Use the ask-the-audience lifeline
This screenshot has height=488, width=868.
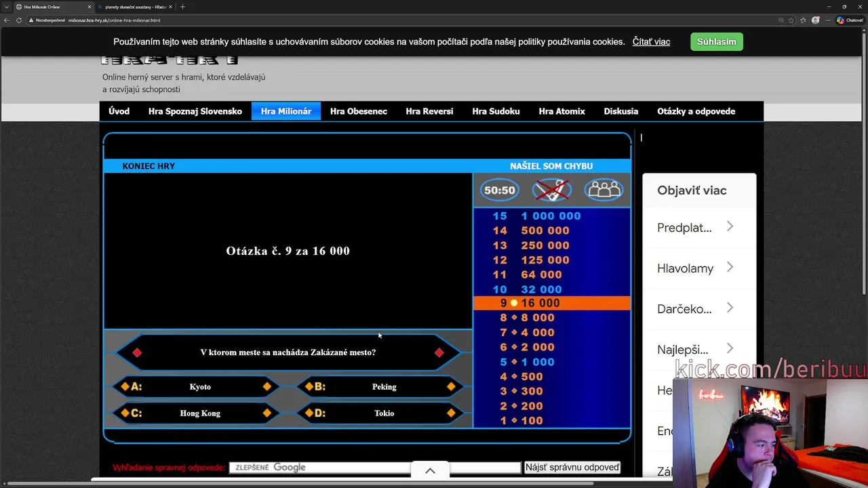[x=604, y=190]
